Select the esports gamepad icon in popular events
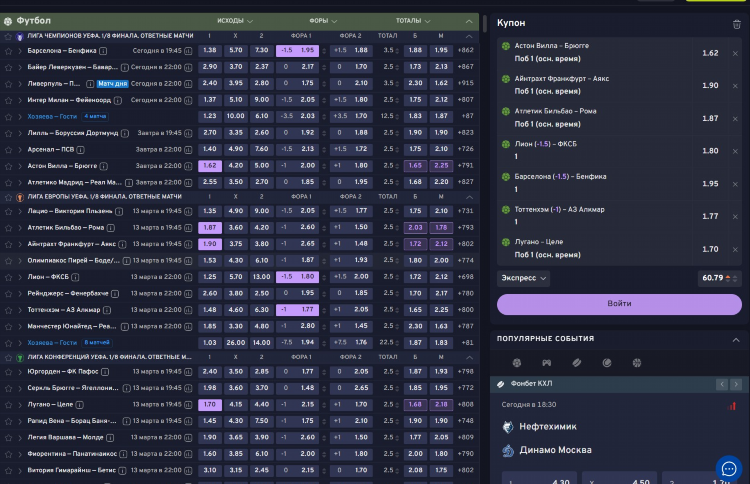This screenshot has height=484, width=750. coord(546,363)
